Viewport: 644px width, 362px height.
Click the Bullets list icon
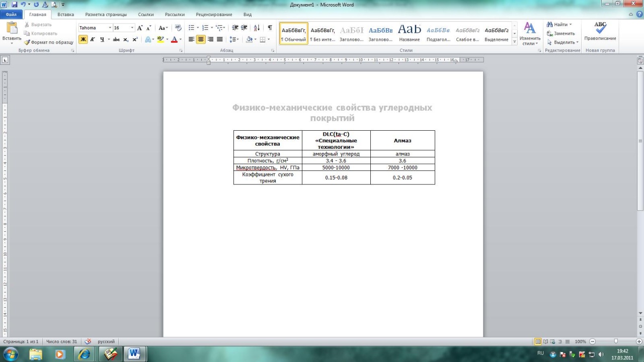(192, 28)
